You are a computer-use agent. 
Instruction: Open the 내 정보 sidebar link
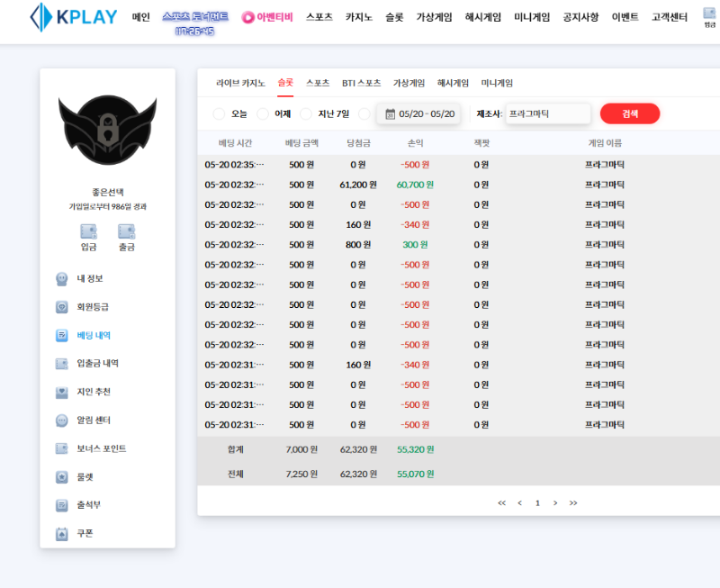click(89, 279)
